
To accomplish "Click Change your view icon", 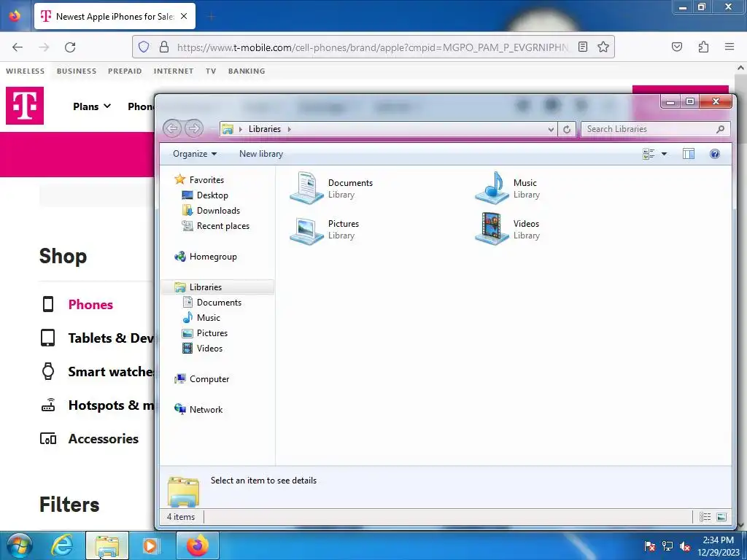I will click(649, 154).
